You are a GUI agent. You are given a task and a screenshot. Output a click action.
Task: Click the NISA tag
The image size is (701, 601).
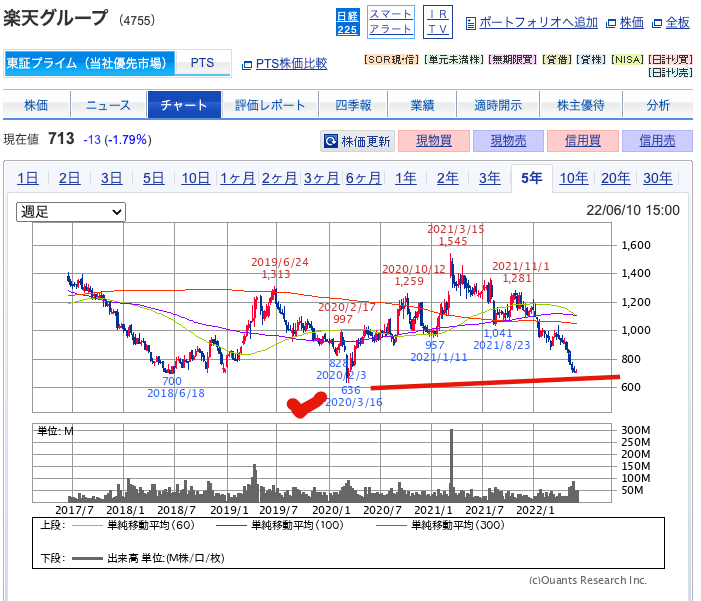627,59
